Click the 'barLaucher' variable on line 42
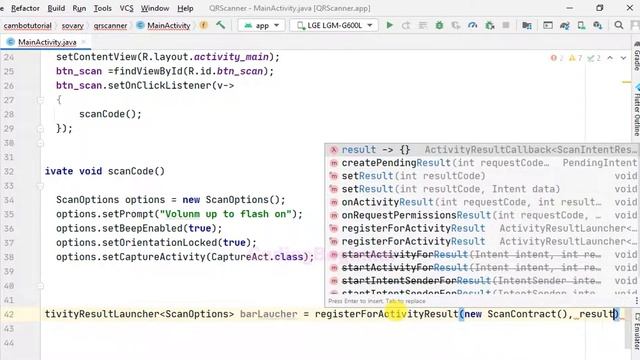The image size is (640, 360). tap(269, 314)
